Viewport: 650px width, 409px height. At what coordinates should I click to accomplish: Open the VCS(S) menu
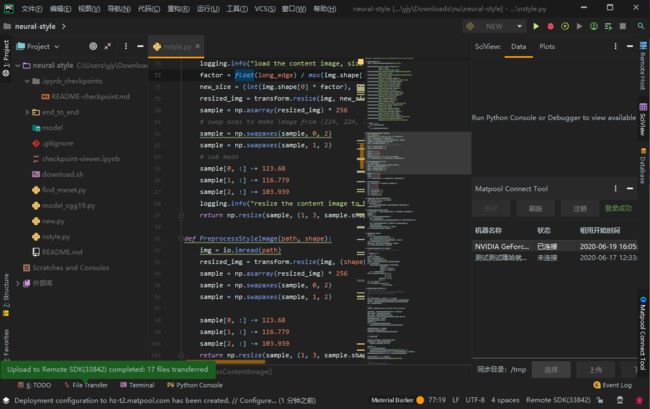[264, 9]
